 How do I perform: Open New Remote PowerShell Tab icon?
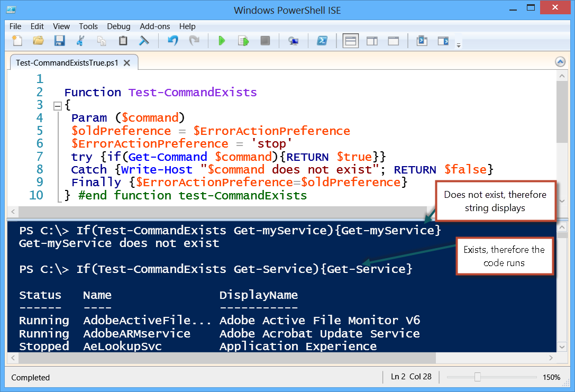pyautogui.click(x=293, y=41)
